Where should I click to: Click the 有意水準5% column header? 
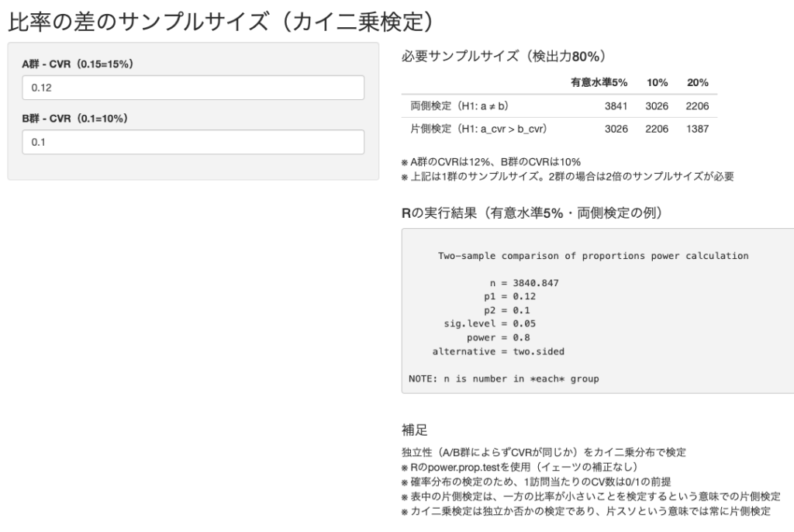click(599, 83)
